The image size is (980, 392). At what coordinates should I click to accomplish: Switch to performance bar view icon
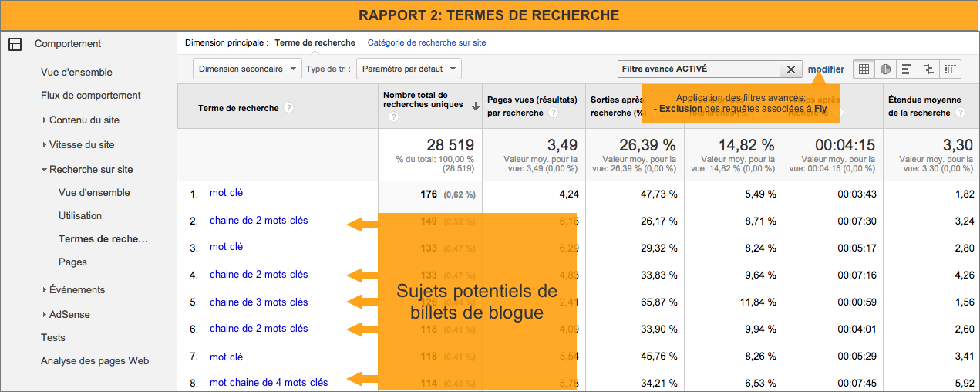click(x=907, y=69)
